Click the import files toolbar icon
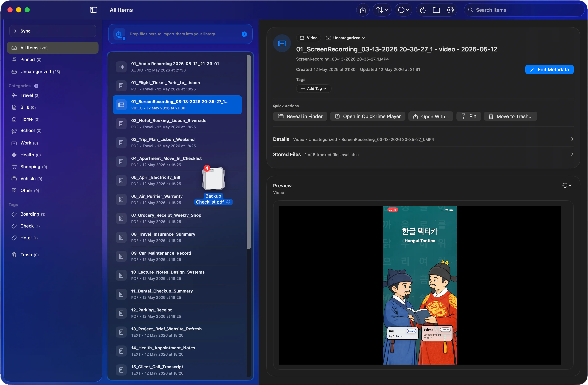Screen dimensions: 588x385 [x=363, y=10]
